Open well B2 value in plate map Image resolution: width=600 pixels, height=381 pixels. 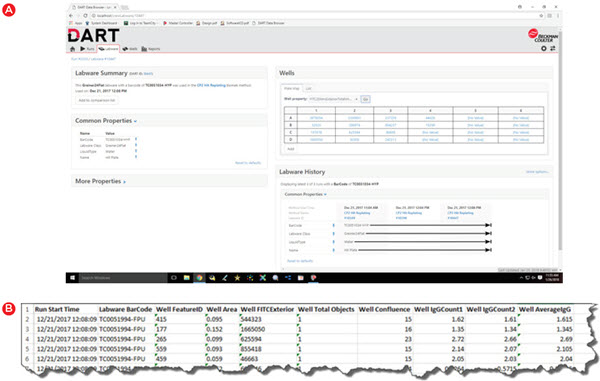354,125
